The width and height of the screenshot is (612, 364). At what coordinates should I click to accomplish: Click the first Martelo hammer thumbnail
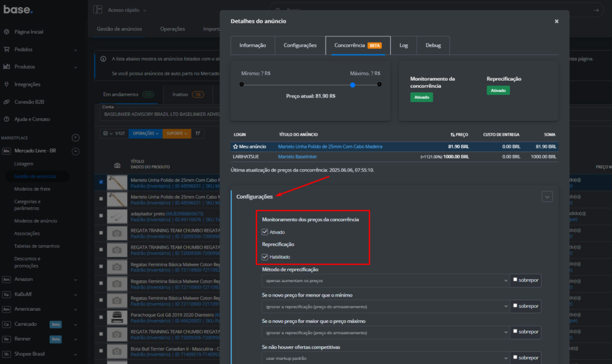tap(117, 182)
